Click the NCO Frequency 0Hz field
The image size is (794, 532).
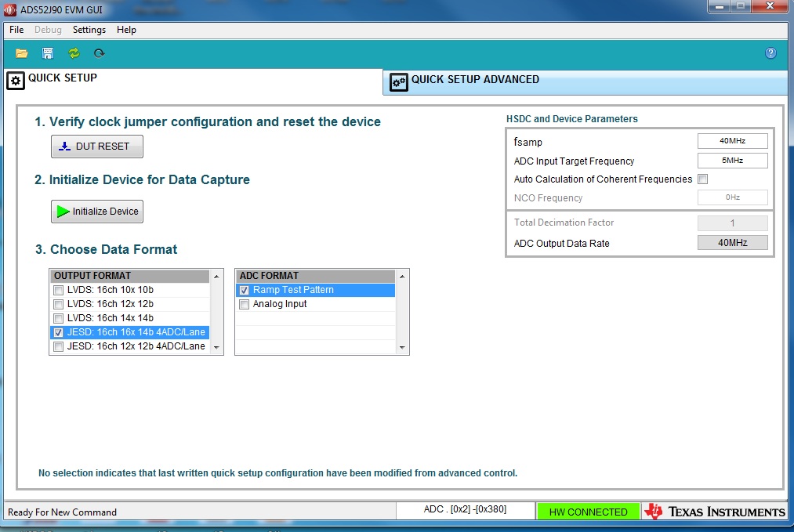[x=732, y=197]
